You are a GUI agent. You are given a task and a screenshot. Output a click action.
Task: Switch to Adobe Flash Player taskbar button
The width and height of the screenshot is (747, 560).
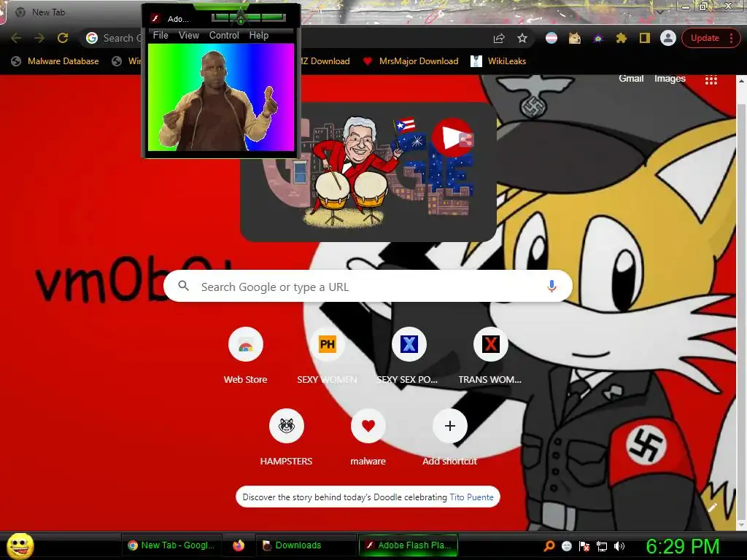pos(409,545)
